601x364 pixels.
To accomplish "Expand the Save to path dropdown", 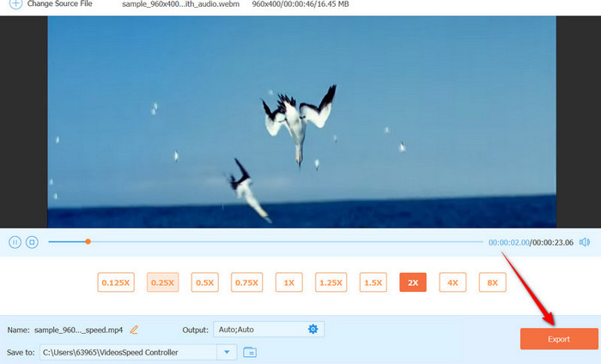I will point(227,351).
